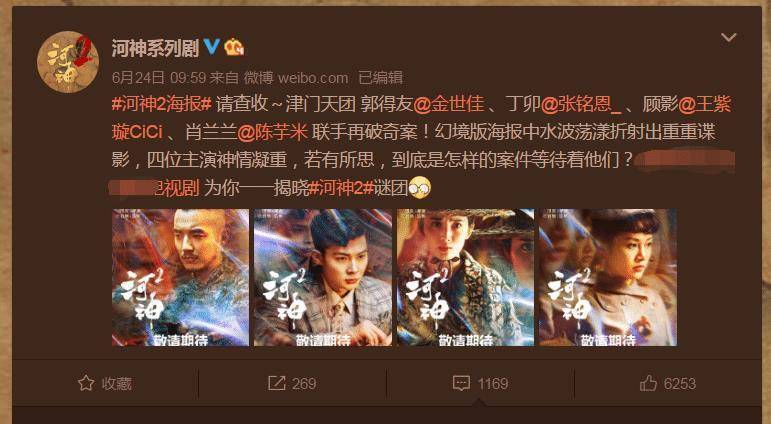View the 已编辑 edit history
This screenshot has height=424, width=771.
[x=381, y=78]
